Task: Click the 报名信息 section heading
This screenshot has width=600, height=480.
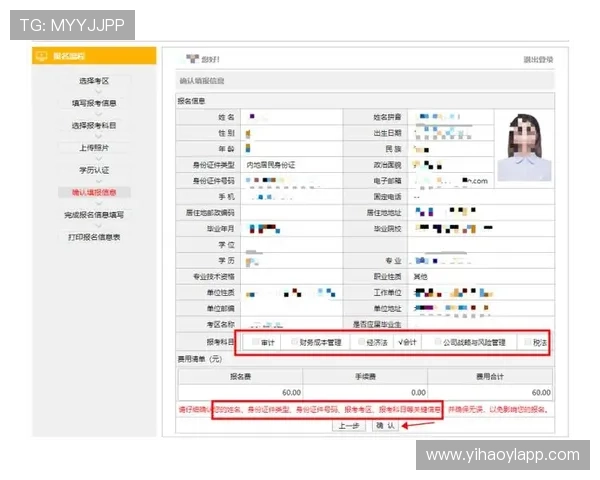Action: point(191,101)
